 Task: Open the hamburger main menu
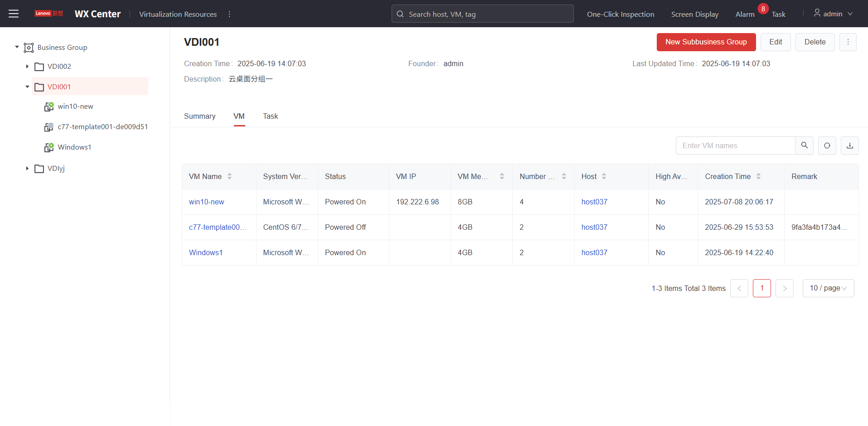click(x=14, y=14)
